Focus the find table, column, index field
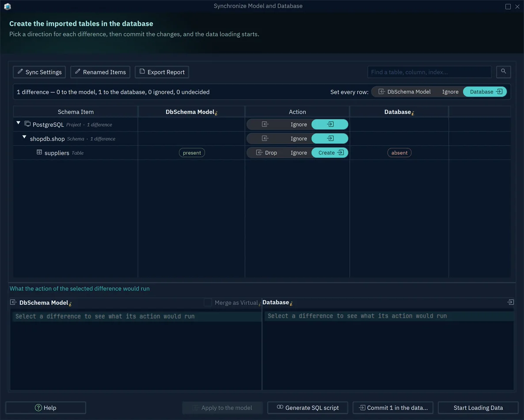This screenshot has width=524, height=420. 429,72
